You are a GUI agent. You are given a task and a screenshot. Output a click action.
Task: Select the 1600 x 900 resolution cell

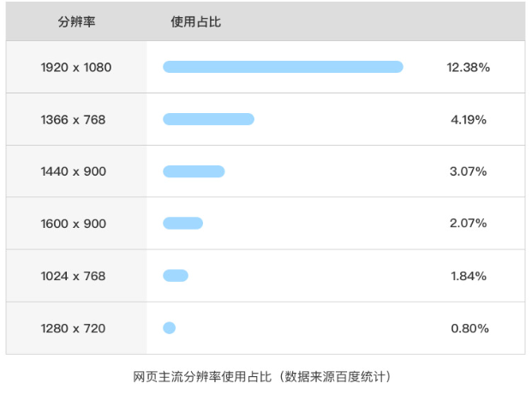73,224
